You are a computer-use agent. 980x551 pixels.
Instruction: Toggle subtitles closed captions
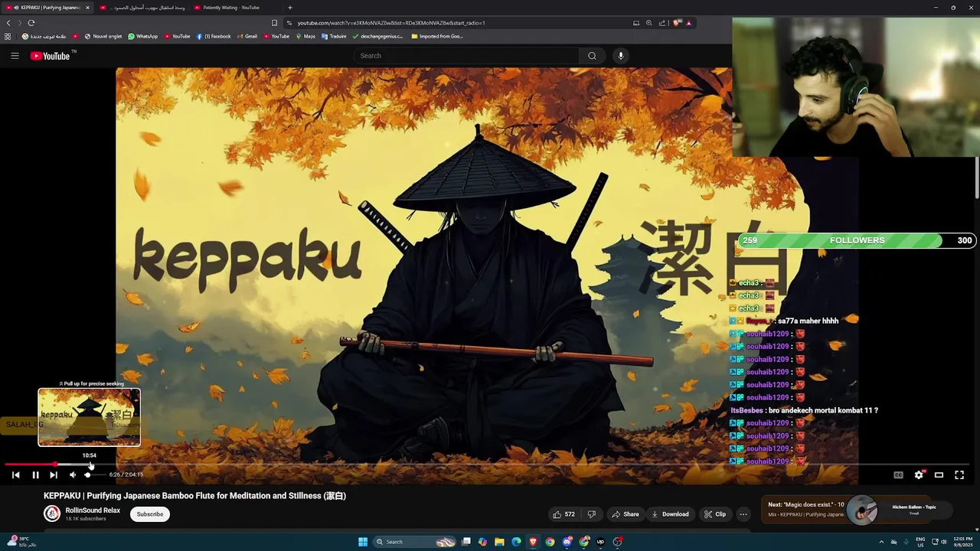tap(898, 475)
